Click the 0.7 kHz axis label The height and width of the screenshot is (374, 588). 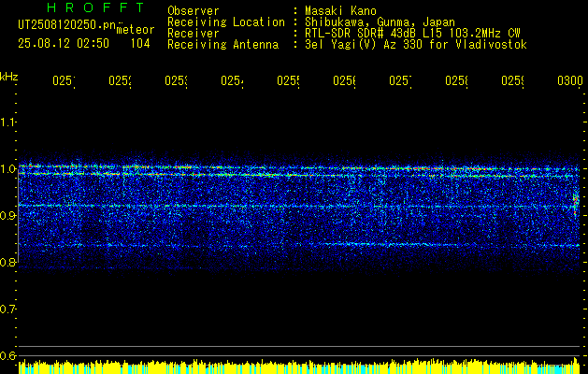7,309
